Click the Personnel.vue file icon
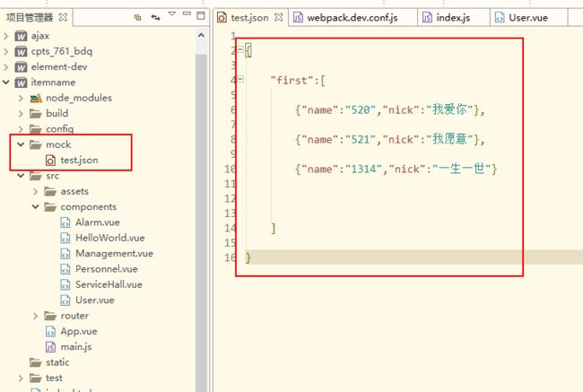The width and height of the screenshot is (583, 392). tap(65, 269)
